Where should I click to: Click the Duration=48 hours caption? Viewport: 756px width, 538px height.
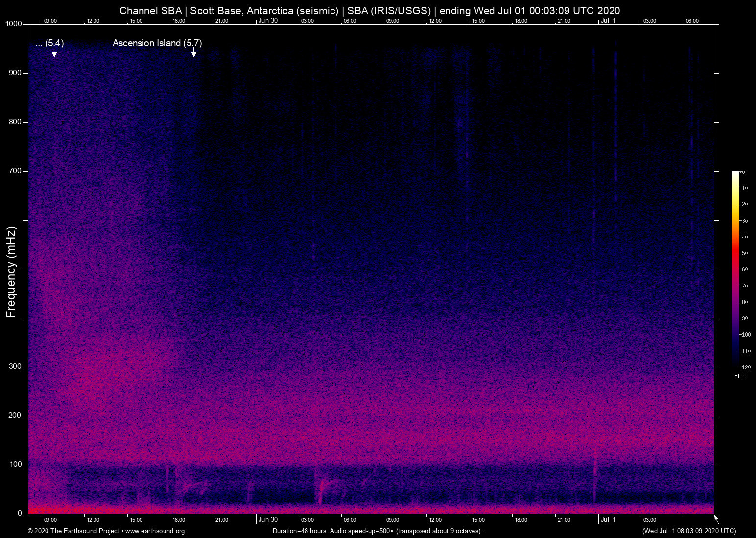tap(377, 531)
